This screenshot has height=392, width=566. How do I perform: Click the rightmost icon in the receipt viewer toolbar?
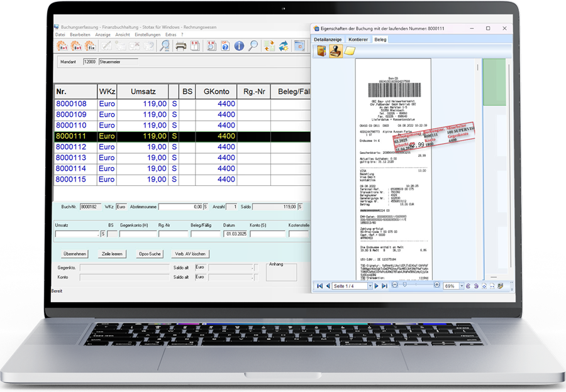click(x=501, y=286)
